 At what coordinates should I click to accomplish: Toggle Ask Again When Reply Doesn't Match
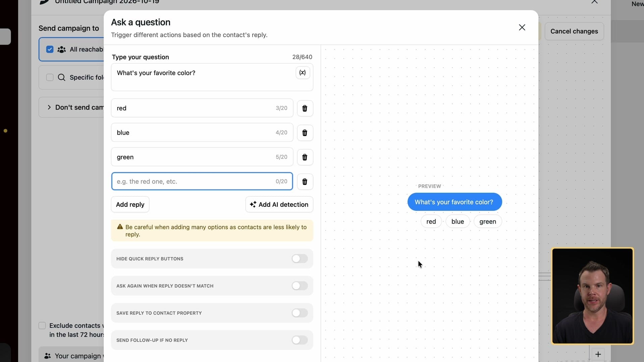pos(300,286)
